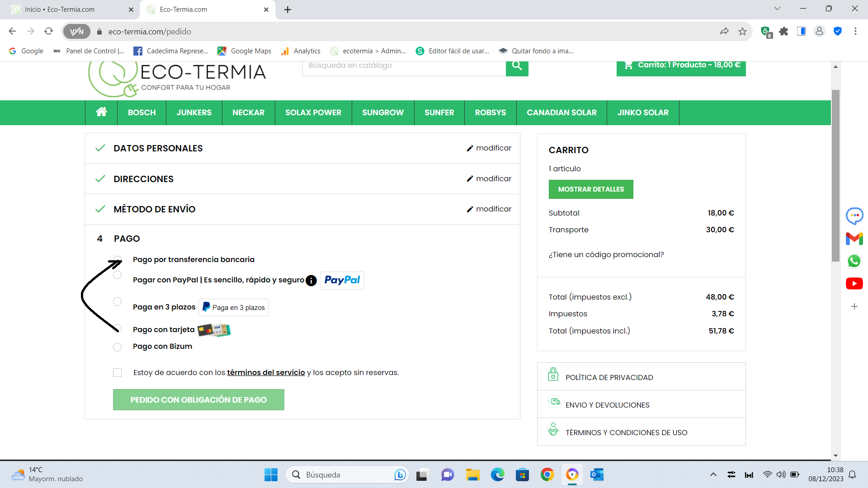
Task: Open the tab search dropdown chevron
Action: pyautogui.click(x=777, y=9)
